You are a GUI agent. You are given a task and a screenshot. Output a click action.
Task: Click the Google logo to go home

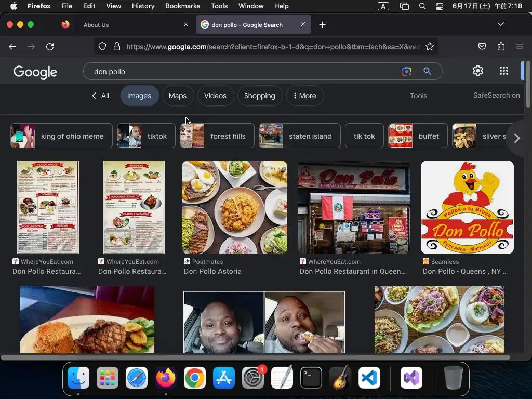coord(35,72)
